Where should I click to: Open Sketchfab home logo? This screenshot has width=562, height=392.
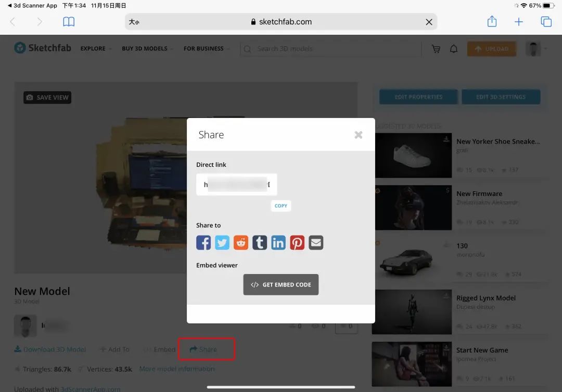pyautogui.click(x=43, y=48)
